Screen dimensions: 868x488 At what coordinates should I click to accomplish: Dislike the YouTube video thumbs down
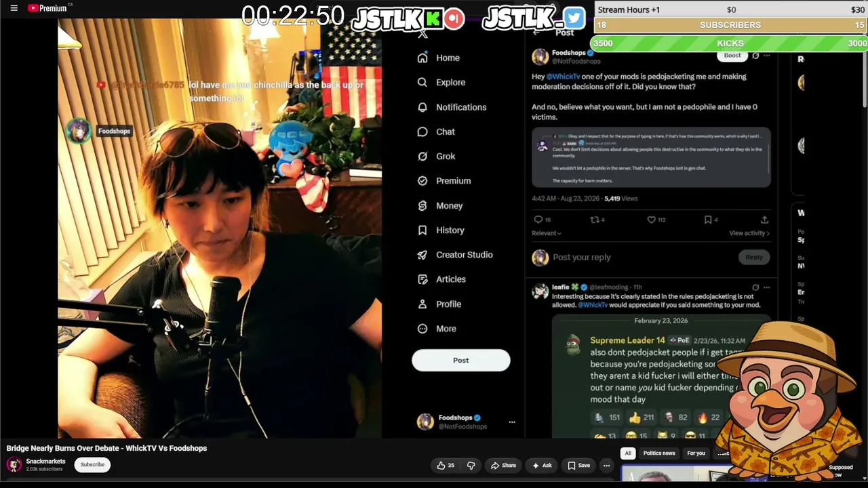pos(471,466)
